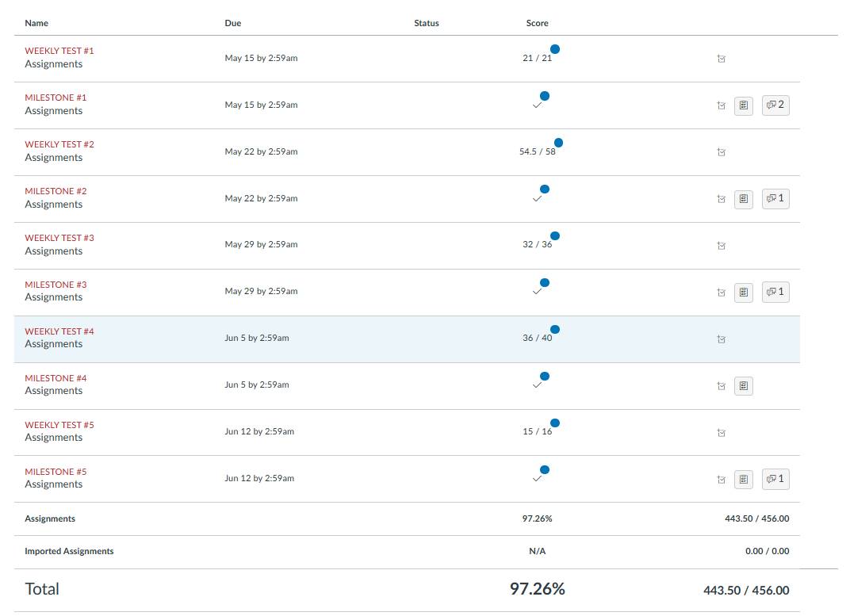This screenshot has height=616, width=850.
Task: Click Assignments group points 443.50 / 456.00
Action: 756,519
